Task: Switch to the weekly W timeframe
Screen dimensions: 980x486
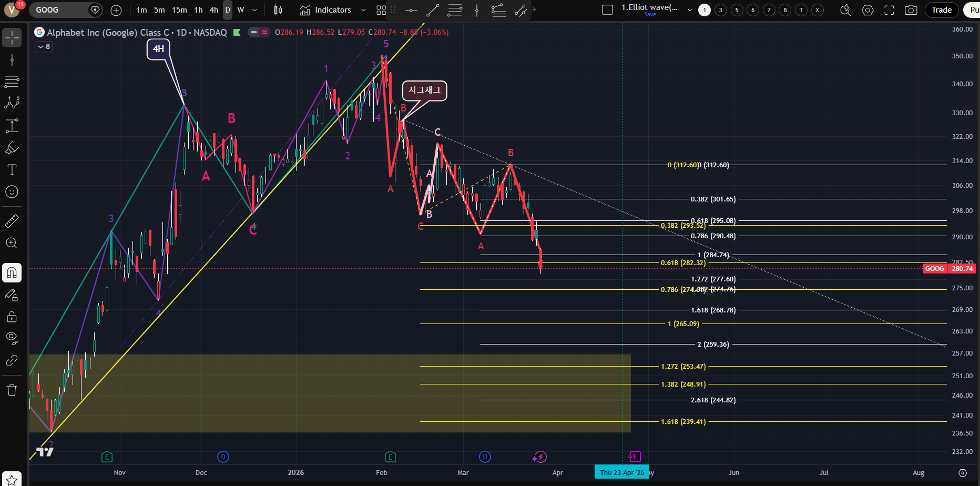Action: pyautogui.click(x=241, y=10)
